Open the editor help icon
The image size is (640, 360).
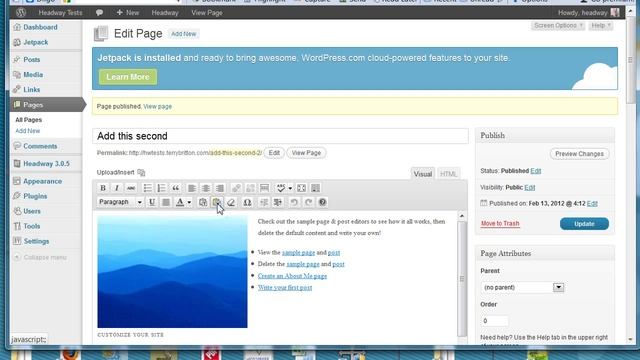point(322,202)
